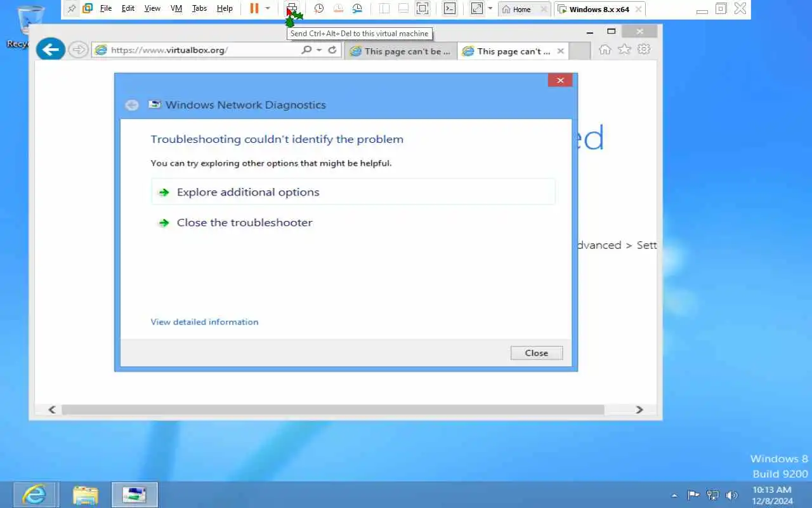Open IE favorites star
The image size is (812, 508).
click(624, 50)
